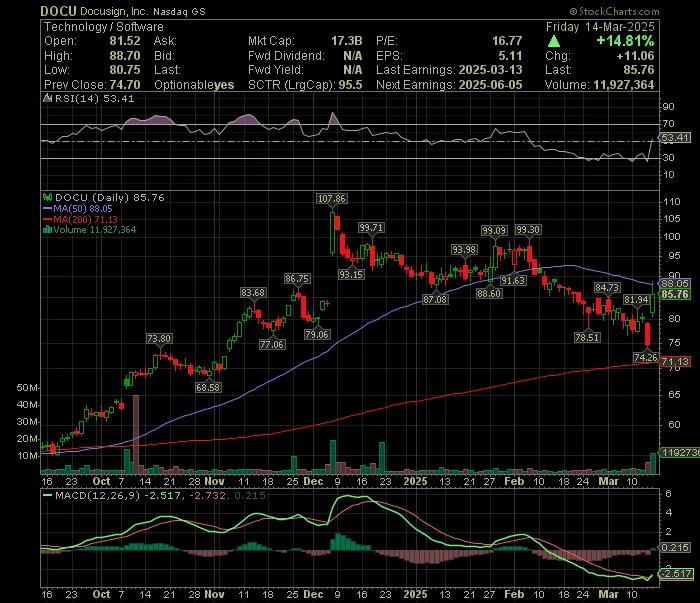Click the 93.98 price annotation
This screenshot has width=700, height=603.
[464, 250]
